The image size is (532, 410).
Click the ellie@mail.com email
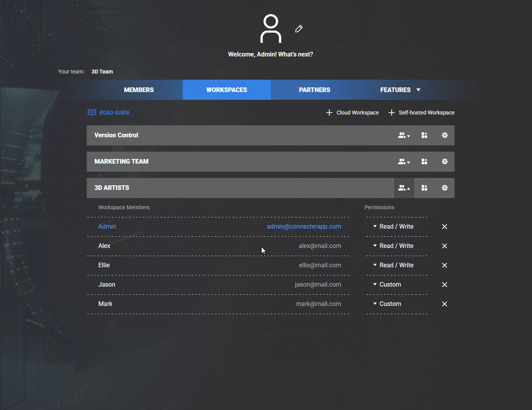tap(320, 265)
